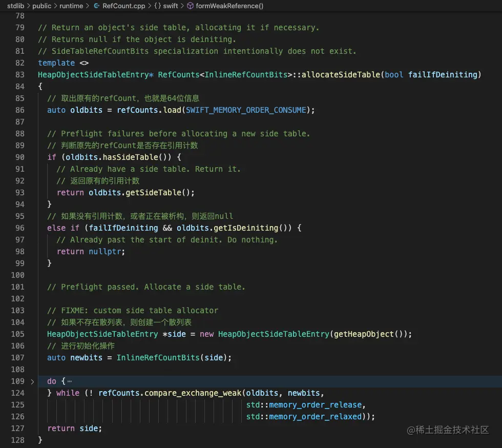Click the RefCounts<InlineRefCountBits> class name on line 83

pyautogui.click(x=225, y=75)
